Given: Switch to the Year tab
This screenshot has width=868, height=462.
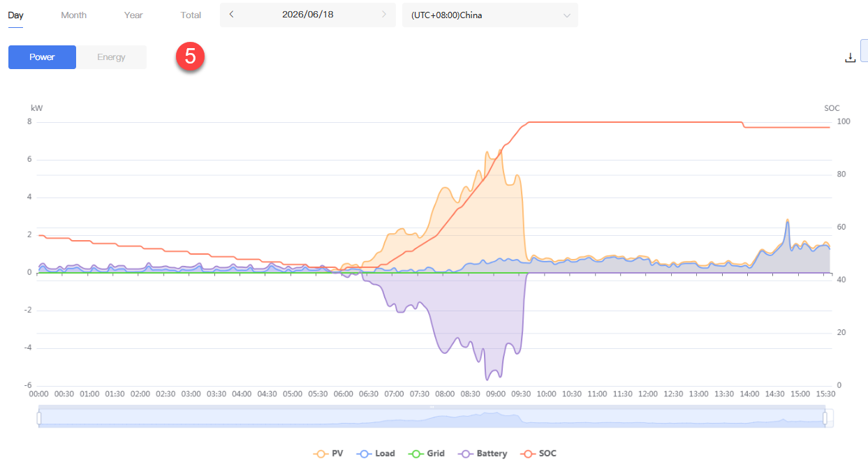Looking at the screenshot, I should point(133,15).
